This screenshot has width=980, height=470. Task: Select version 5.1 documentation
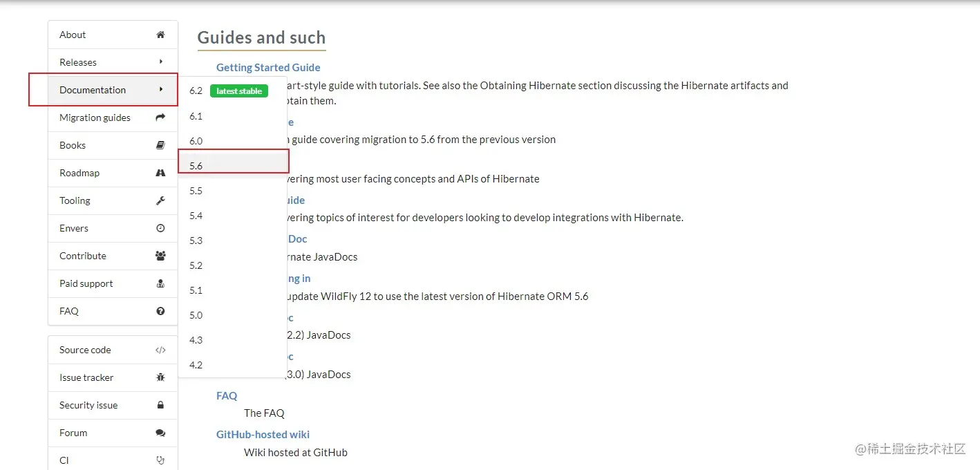click(233, 290)
